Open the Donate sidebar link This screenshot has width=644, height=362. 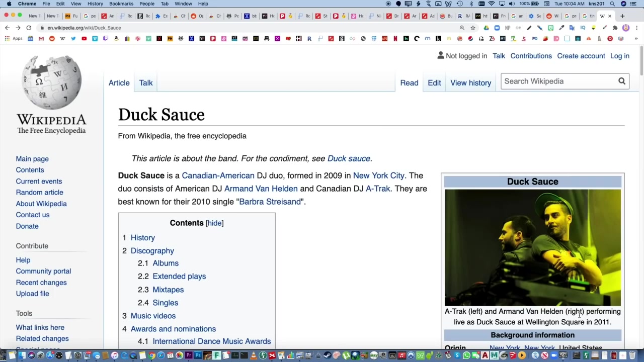(x=27, y=226)
